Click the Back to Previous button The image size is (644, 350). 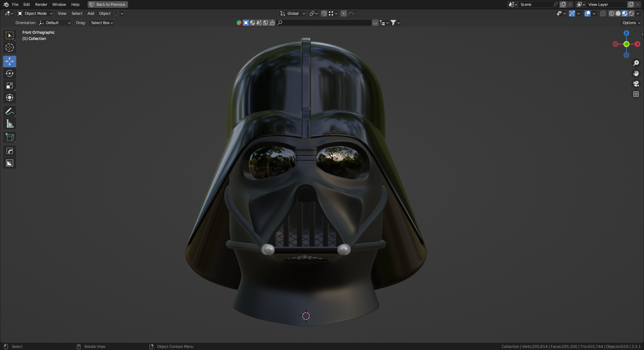108,4
